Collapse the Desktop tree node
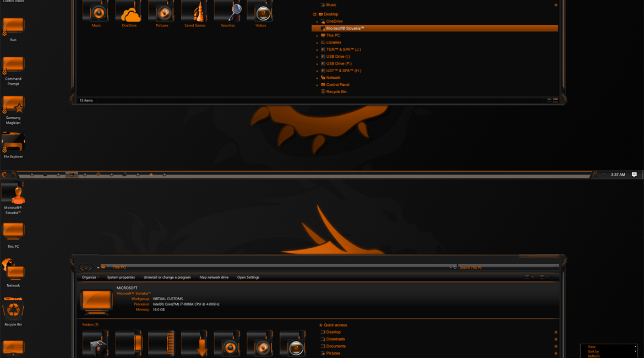644x358 pixels. (315, 14)
